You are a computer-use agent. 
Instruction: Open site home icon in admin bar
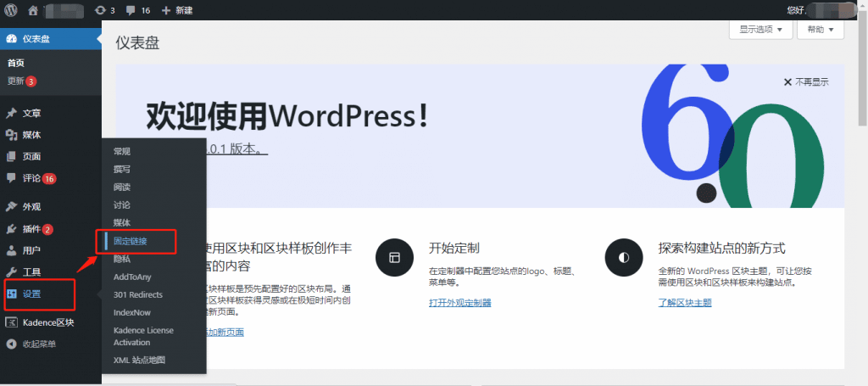click(x=33, y=10)
